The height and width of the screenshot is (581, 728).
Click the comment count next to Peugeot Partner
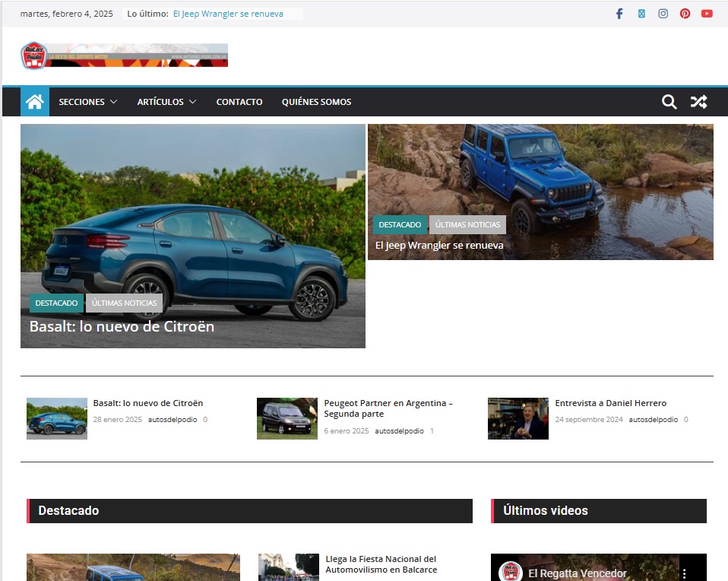pyautogui.click(x=432, y=431)
